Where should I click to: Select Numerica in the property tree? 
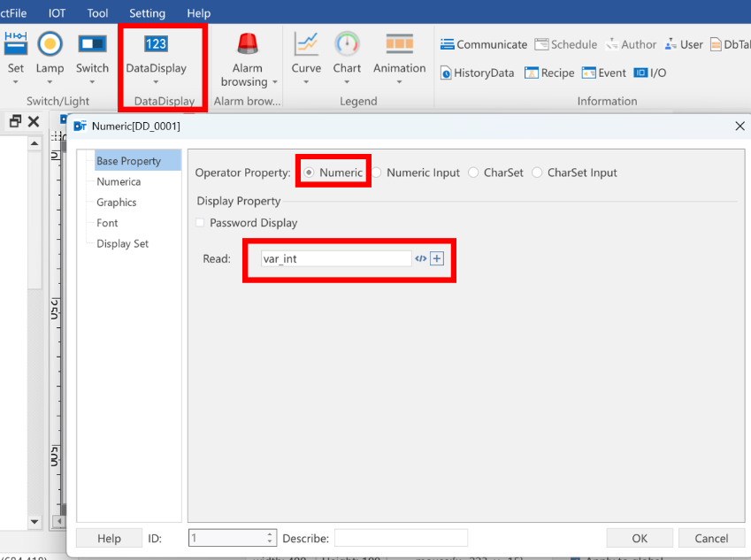(x=119, y=181)
